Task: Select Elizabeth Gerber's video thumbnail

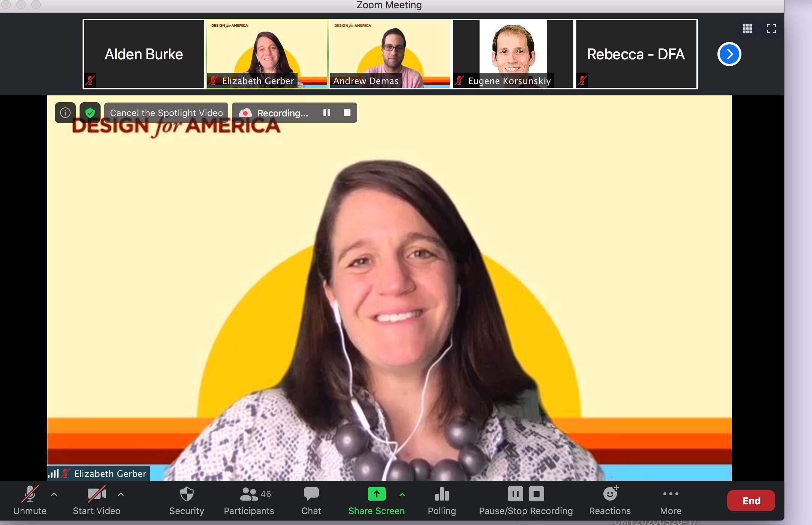Action: [267, 54]
